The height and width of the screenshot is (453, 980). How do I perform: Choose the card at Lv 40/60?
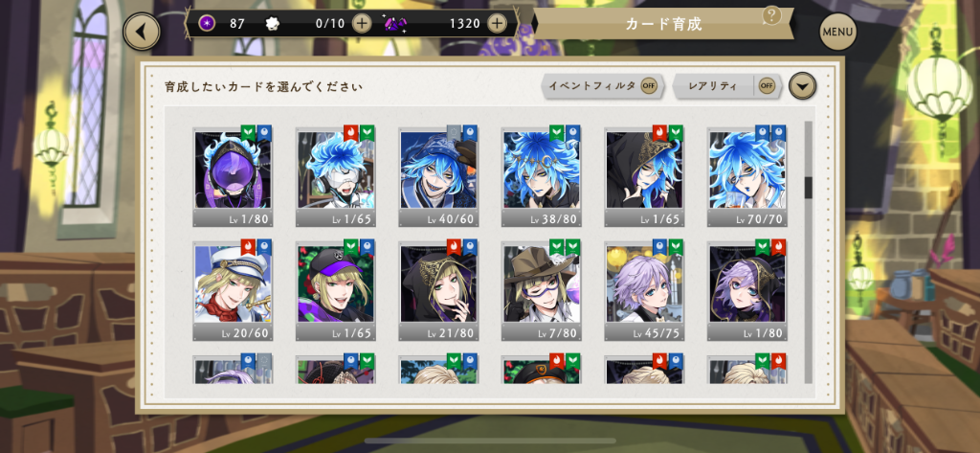click(438, 176)
